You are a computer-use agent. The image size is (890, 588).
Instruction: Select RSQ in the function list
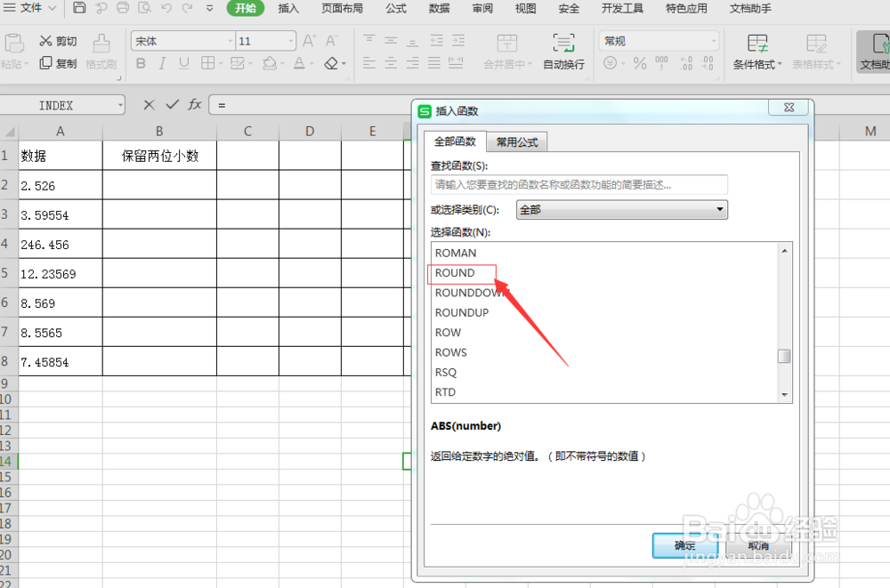tap(446, 373)
